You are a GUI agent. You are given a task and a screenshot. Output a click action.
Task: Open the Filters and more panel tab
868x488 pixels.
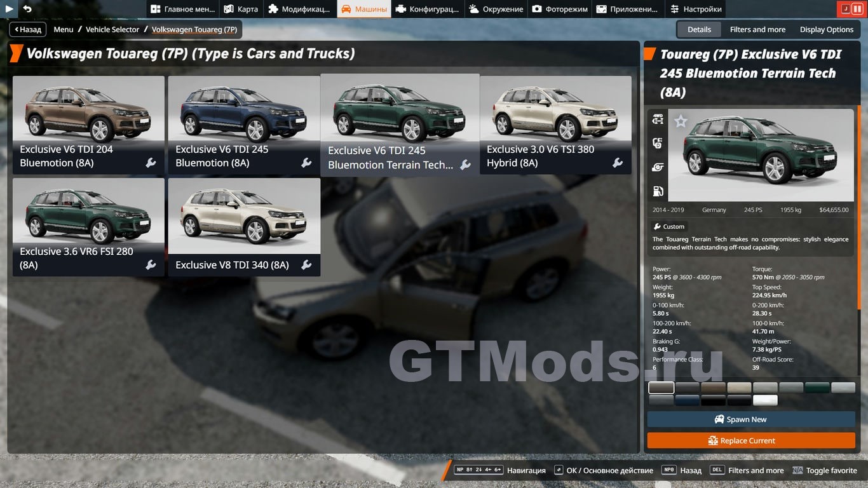pyautogui.click(x=757, y=29)
